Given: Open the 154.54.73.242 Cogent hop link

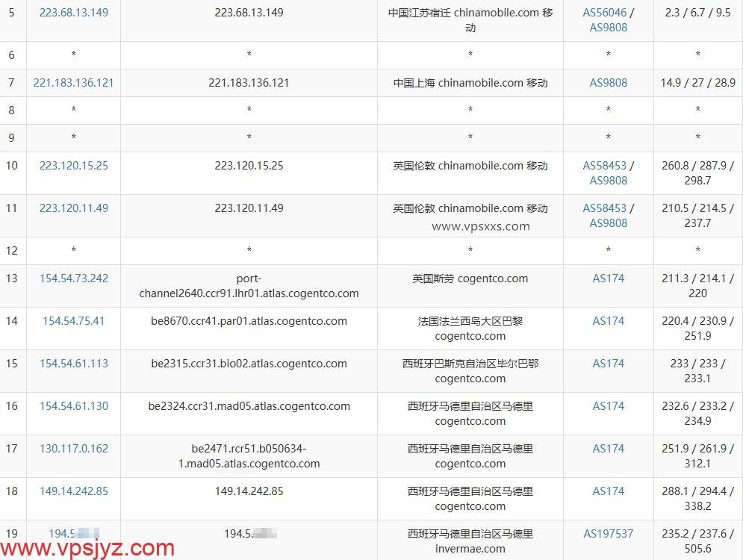Looking at the screenshot, I should (x=73, y=278).
